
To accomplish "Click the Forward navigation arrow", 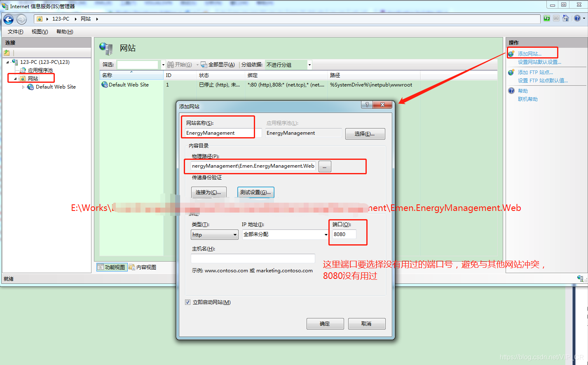I will click(21, 19).
